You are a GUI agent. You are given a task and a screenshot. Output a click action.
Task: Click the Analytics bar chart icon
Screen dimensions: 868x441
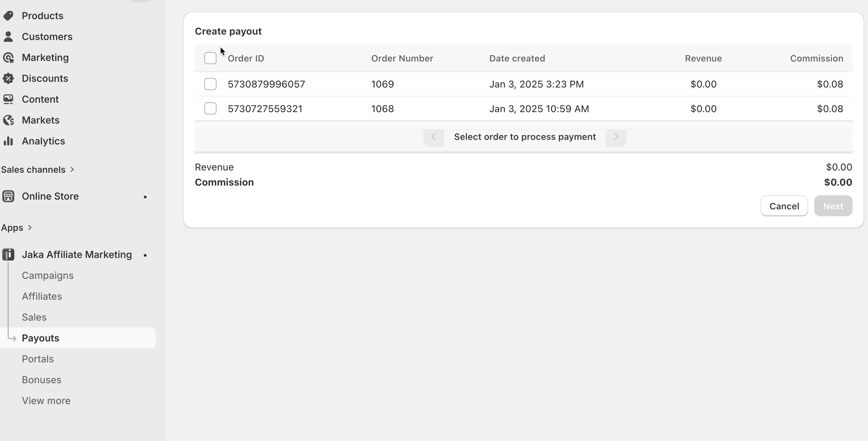[8, 141]
